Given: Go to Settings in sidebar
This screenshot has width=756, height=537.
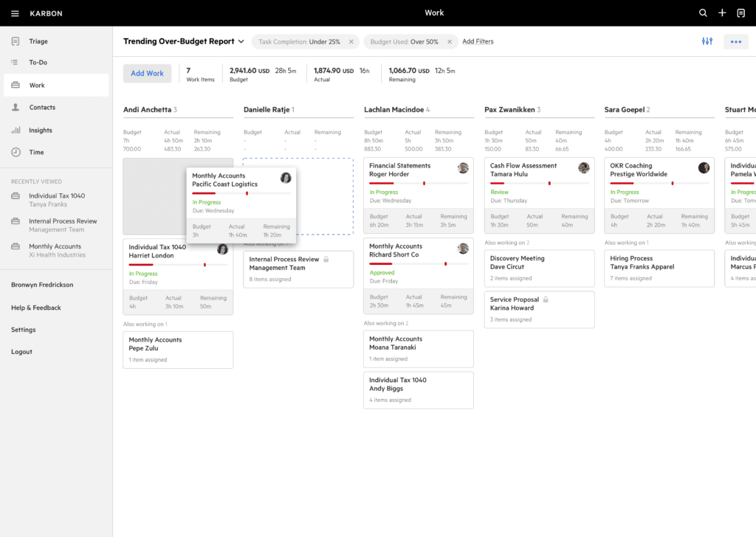Looking at the screenshot, I should (x=23, y=330).
